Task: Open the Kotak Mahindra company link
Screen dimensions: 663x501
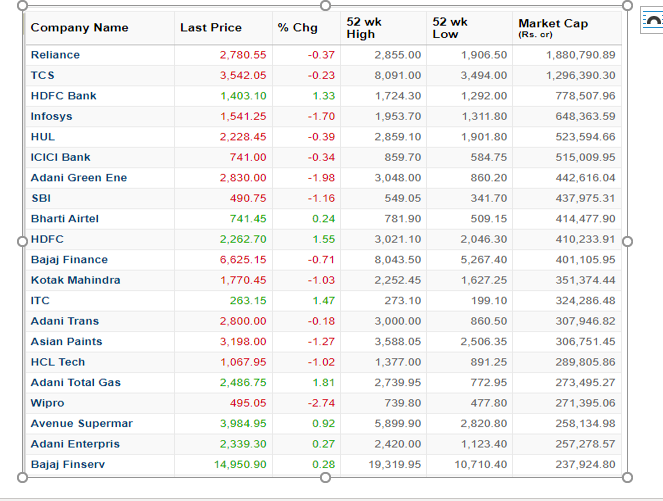Action: 75,280
